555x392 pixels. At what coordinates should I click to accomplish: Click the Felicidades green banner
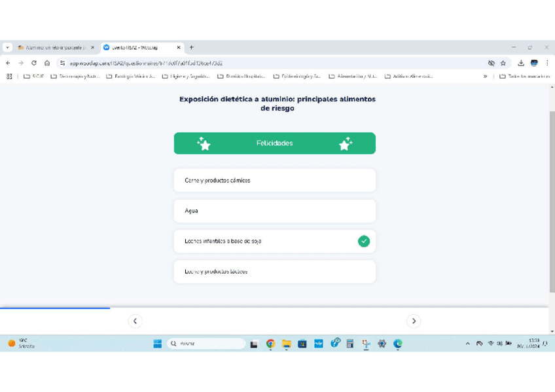[275, 143]
